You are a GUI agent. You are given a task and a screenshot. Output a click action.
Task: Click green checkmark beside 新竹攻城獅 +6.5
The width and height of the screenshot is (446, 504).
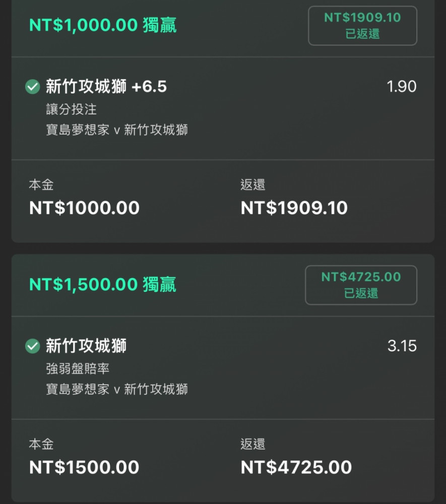pos(32,87)
